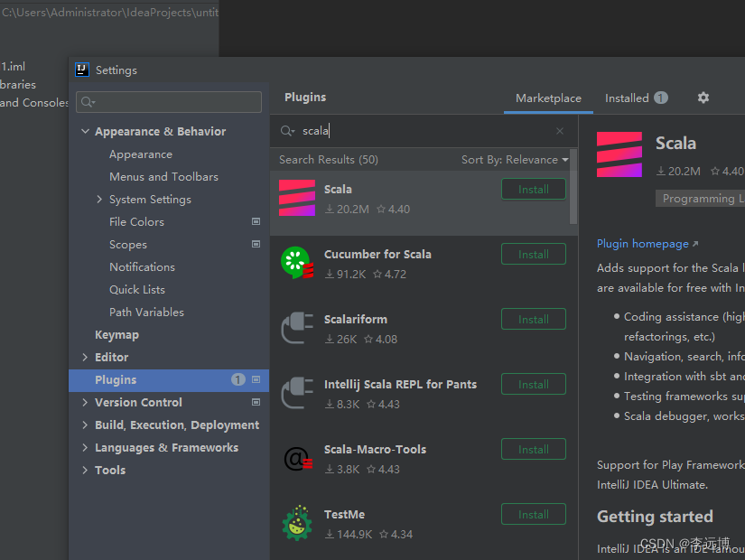Click the Scala title in details pane
The image size is (745, 560).
click(x=675, y=143)
